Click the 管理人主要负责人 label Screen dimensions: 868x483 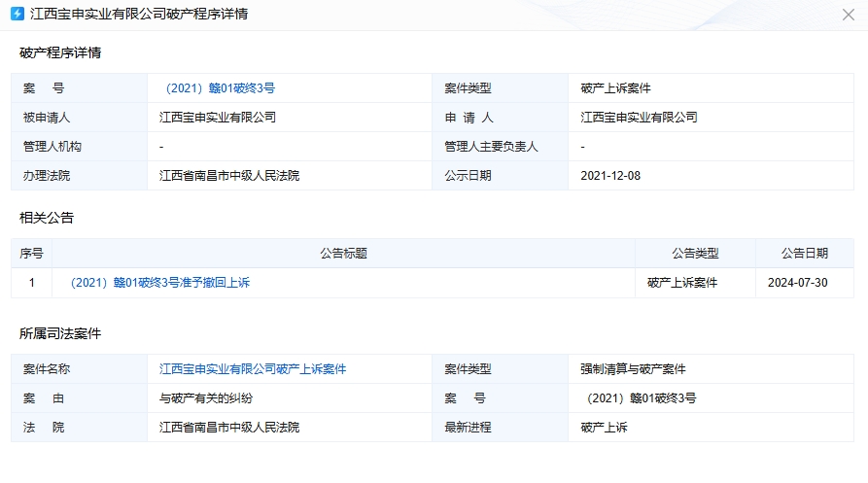click(491, 147)
